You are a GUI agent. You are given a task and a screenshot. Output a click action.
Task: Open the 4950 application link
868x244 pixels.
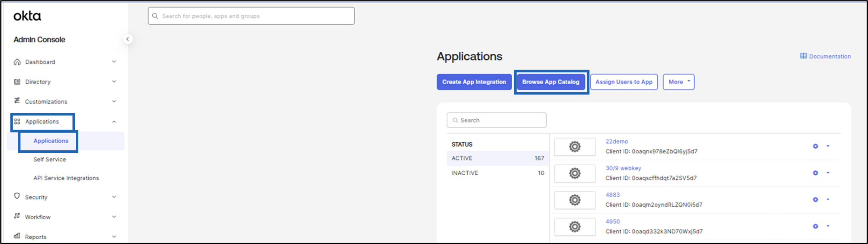tap(613, 222)
